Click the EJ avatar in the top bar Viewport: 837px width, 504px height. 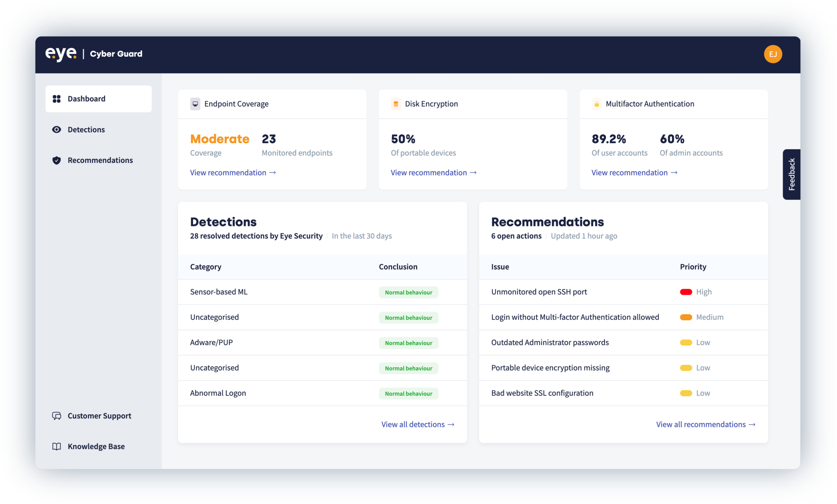(772, 53)
